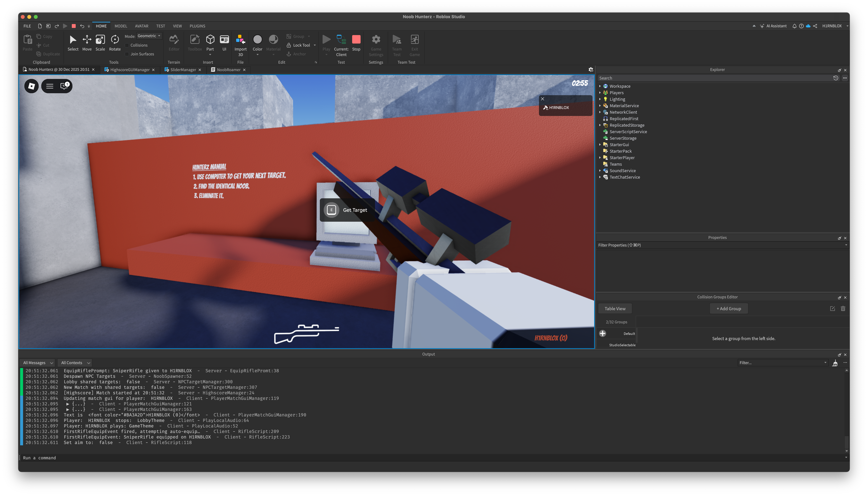Open the Mode Geometric dropdown
The height and width of the screenshot is (496, 868).
pyautogui.click(x=149, y=36)
